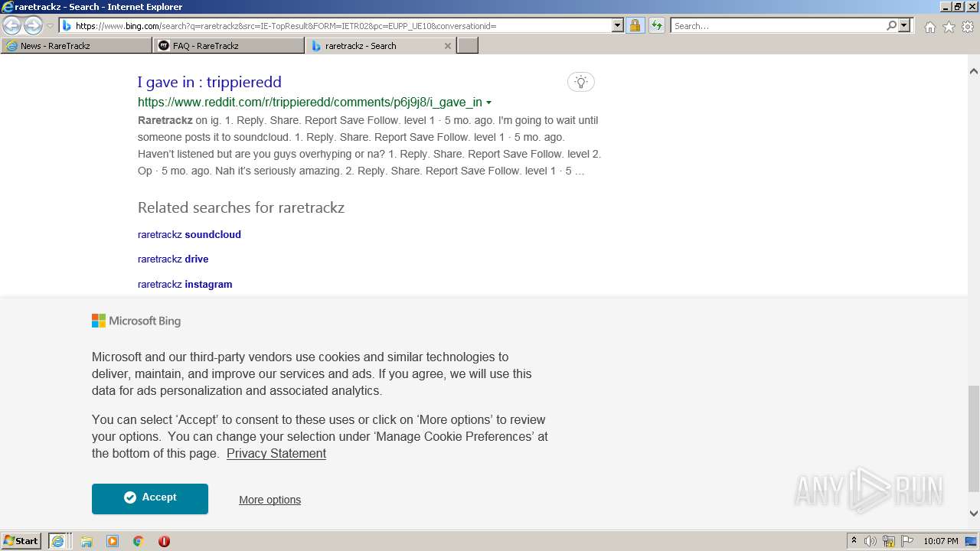
Task: Open Favorites star icon
Action: 949,27
